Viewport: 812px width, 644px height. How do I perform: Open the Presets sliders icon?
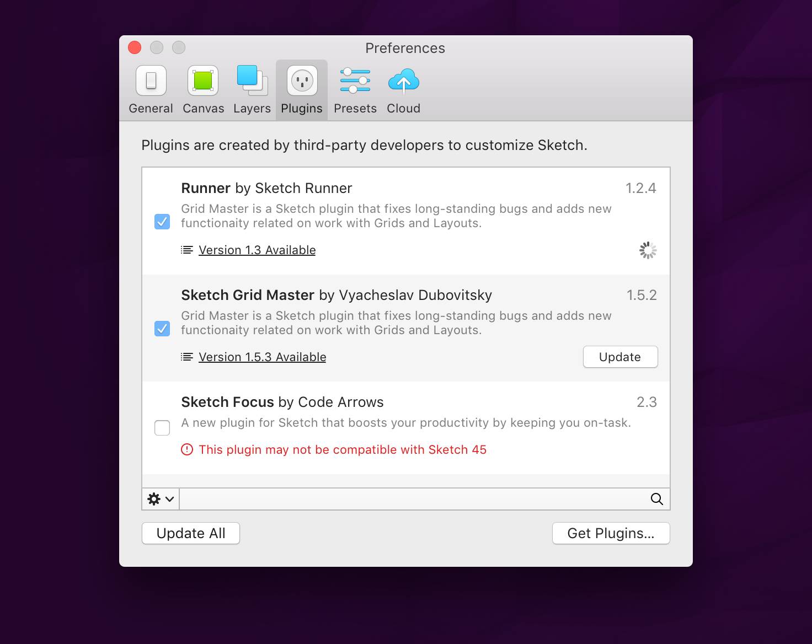(355, 80)
